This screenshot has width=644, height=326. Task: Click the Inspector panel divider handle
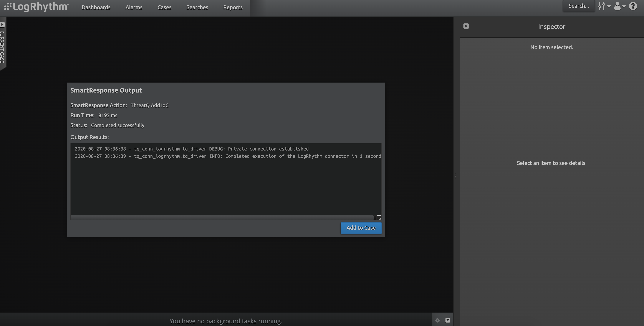[455, 176]
